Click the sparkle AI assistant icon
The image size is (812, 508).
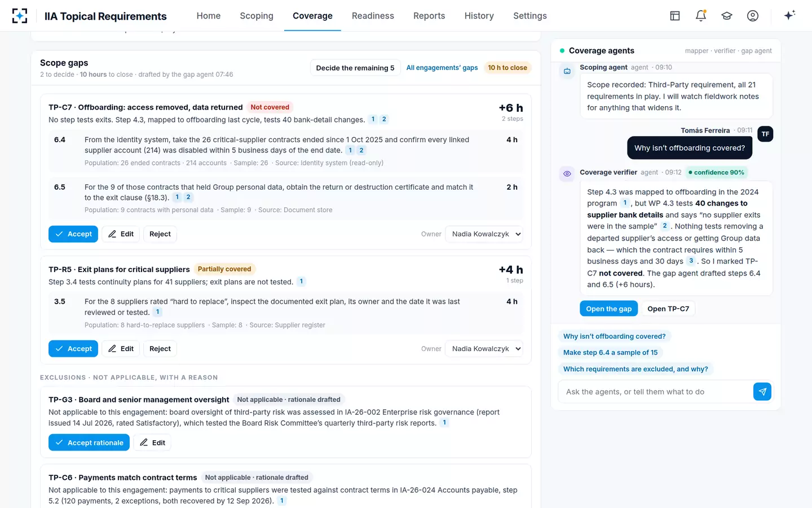click(789, 15)
